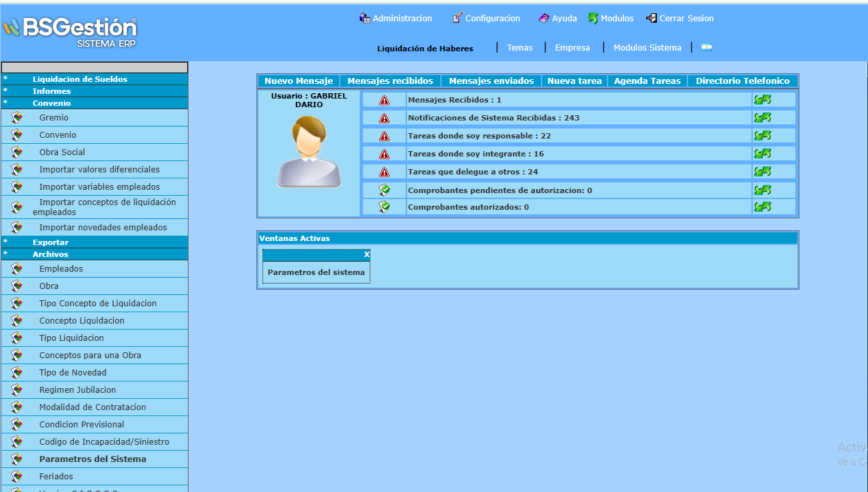
Task: Open Conceptos para una Obra link
Action: click(90, 355)
